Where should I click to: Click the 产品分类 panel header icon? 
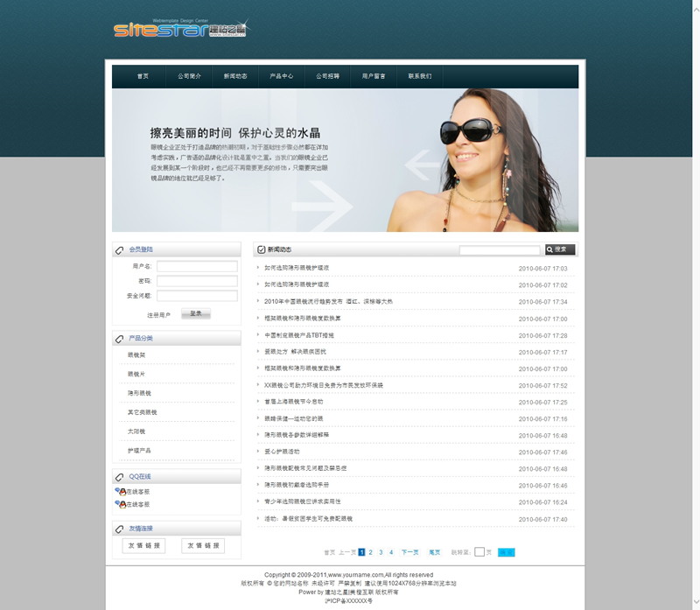[120, 339]
